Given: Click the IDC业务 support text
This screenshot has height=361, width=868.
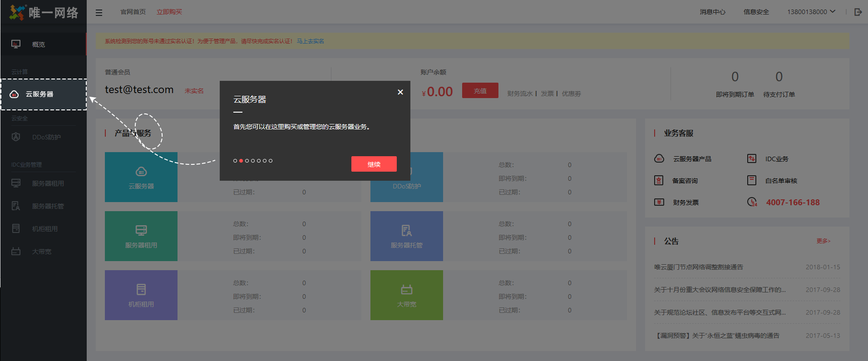Looking at the screenshot, I should click(x=777, y=159).
